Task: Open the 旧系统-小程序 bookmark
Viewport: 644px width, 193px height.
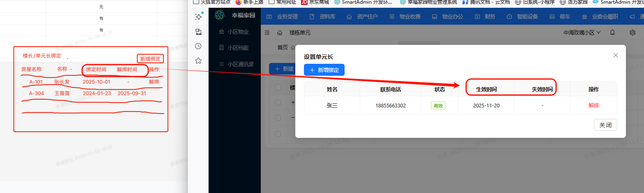Action: click(x=535, y=2)
